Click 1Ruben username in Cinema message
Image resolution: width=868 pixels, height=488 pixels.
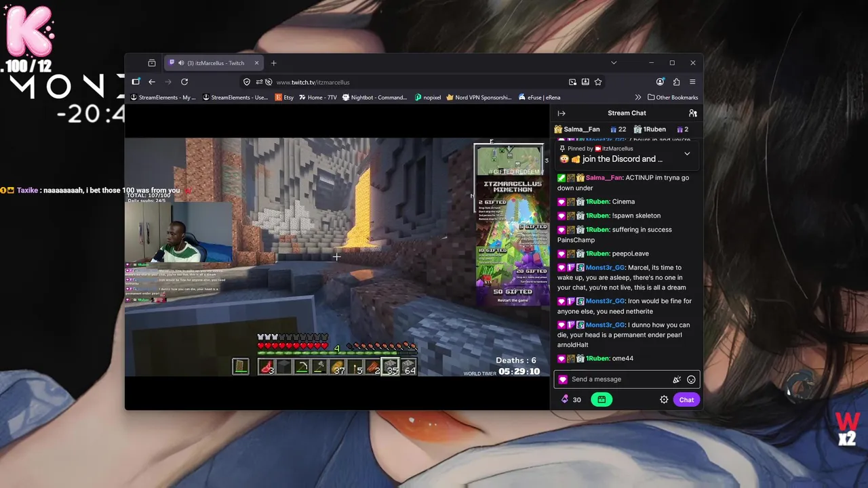pos(597,202)
